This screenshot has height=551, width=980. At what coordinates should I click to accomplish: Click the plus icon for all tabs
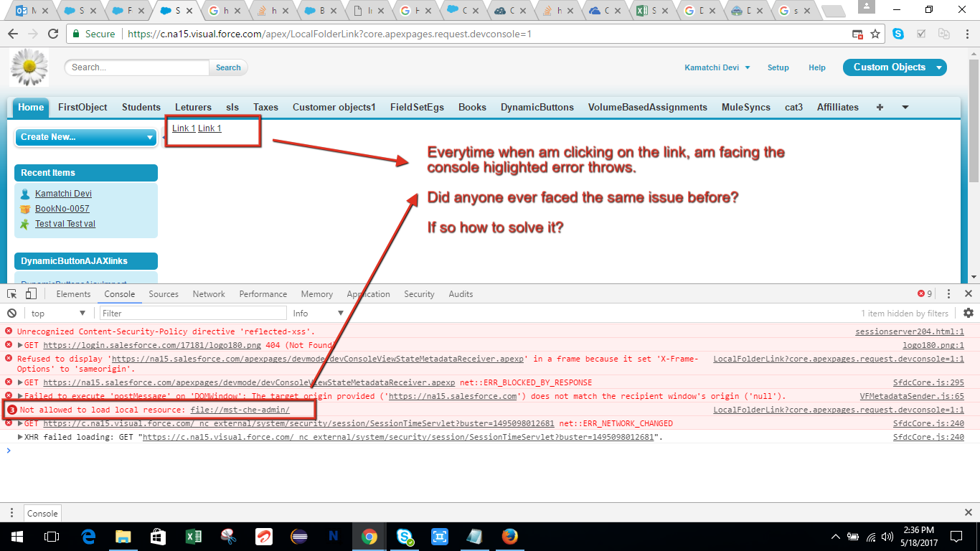point(880,107)
